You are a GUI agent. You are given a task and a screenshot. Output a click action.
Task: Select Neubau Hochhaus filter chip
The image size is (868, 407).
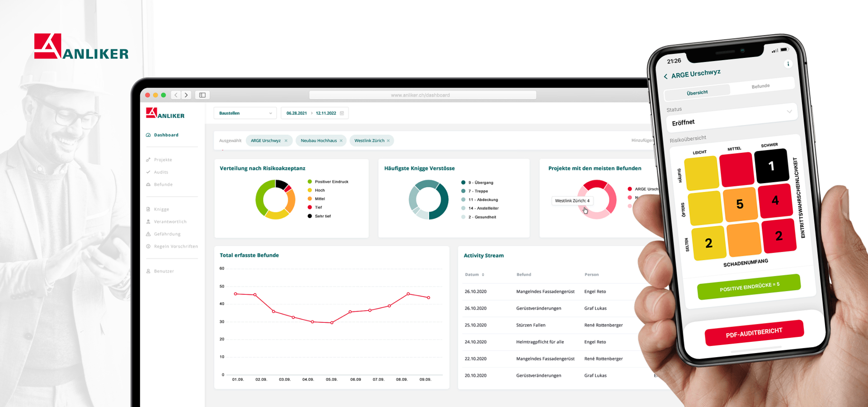321,141
